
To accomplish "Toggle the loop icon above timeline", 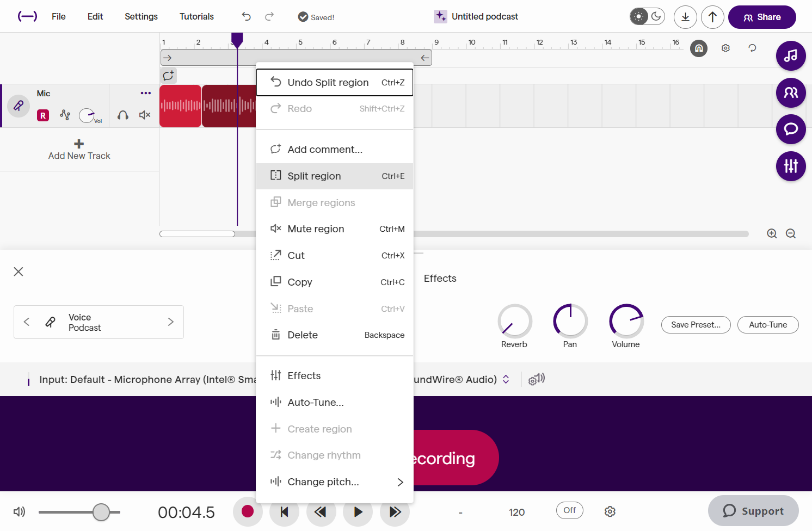I will coord(752,48).
